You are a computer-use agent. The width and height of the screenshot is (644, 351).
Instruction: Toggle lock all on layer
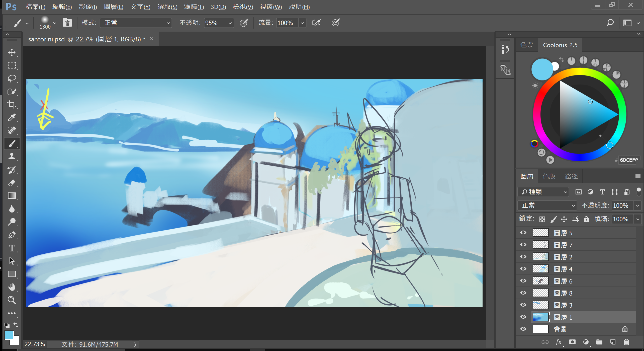586,219
